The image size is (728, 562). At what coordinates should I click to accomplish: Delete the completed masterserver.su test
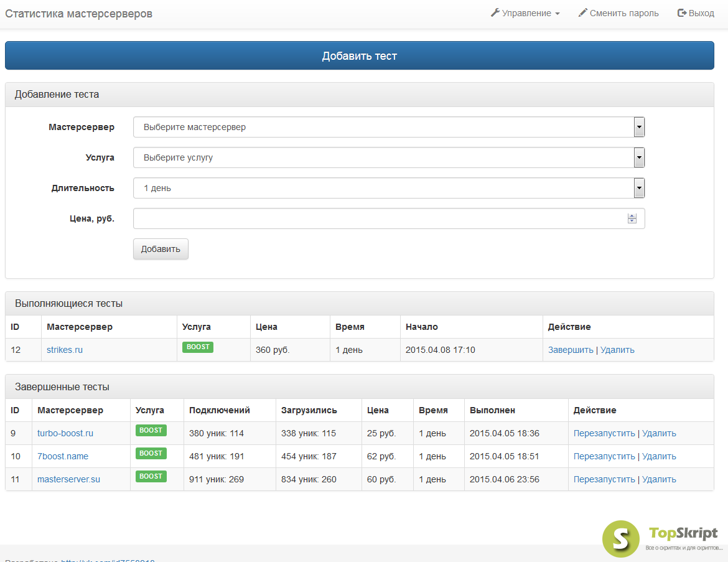(x=659, y=479)
